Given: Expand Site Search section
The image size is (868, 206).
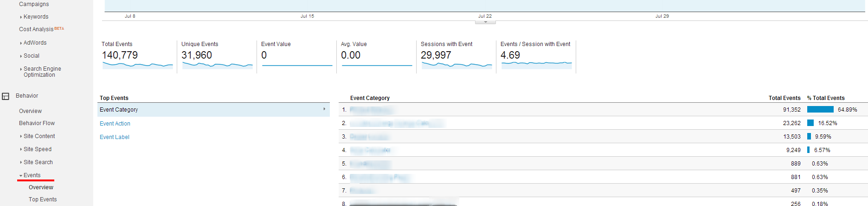Looking at the screenshot, I should coord(38,162).
